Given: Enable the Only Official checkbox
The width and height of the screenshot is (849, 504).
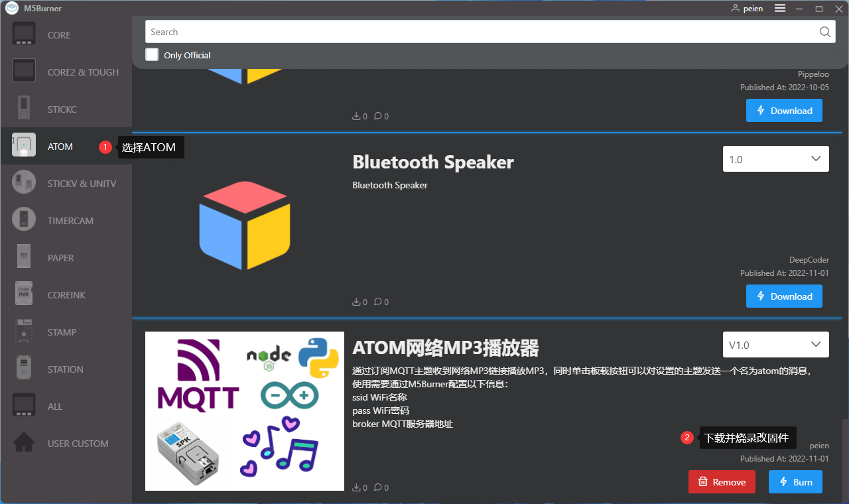Looking at the screenshot, I should (152, 54).
